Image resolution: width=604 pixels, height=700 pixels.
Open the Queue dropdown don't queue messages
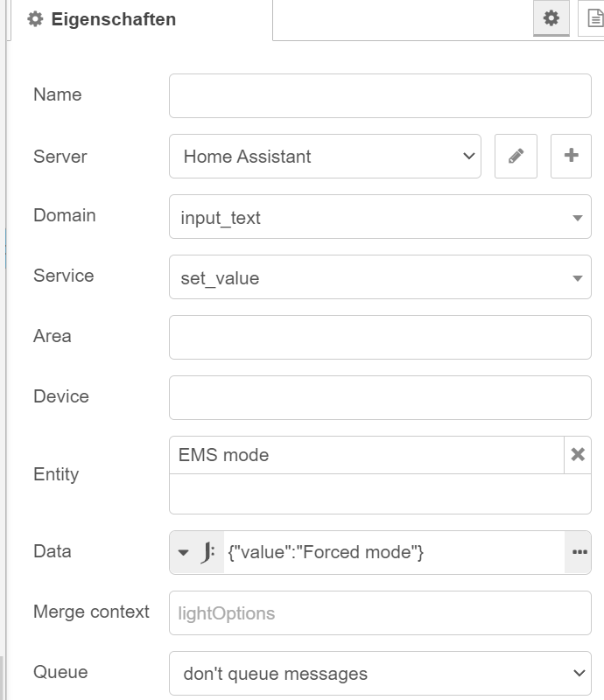(x=380, y=673)
